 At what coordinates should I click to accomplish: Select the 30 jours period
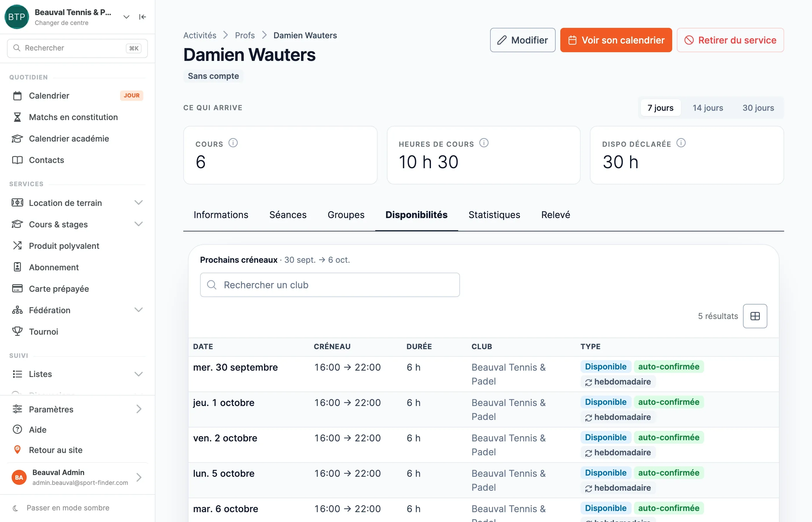tap(758, 108)
